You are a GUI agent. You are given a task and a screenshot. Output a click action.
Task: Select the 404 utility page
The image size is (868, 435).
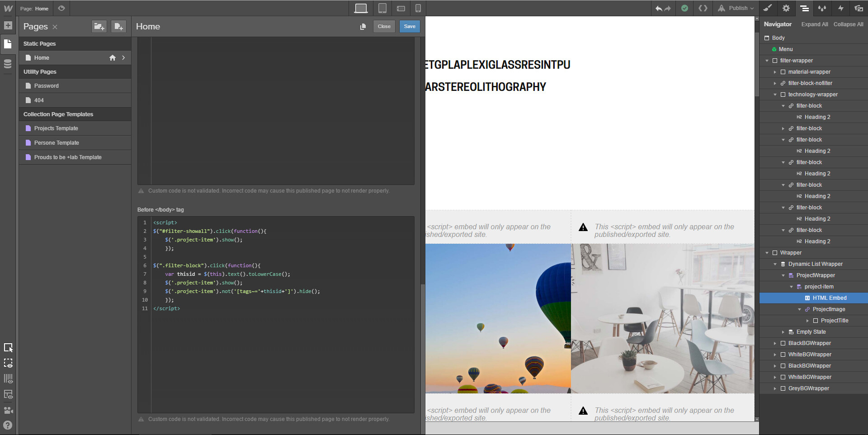(x=39, y=100)
